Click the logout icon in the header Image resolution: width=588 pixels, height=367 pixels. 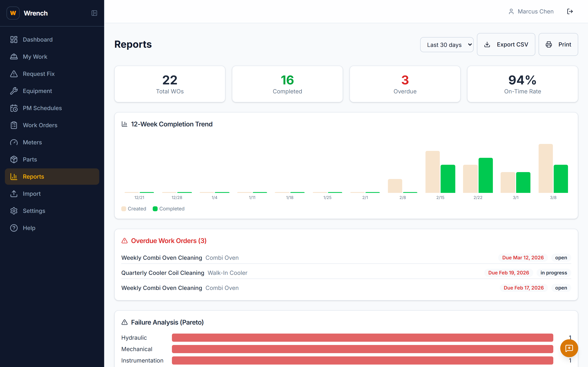(570, 11)
